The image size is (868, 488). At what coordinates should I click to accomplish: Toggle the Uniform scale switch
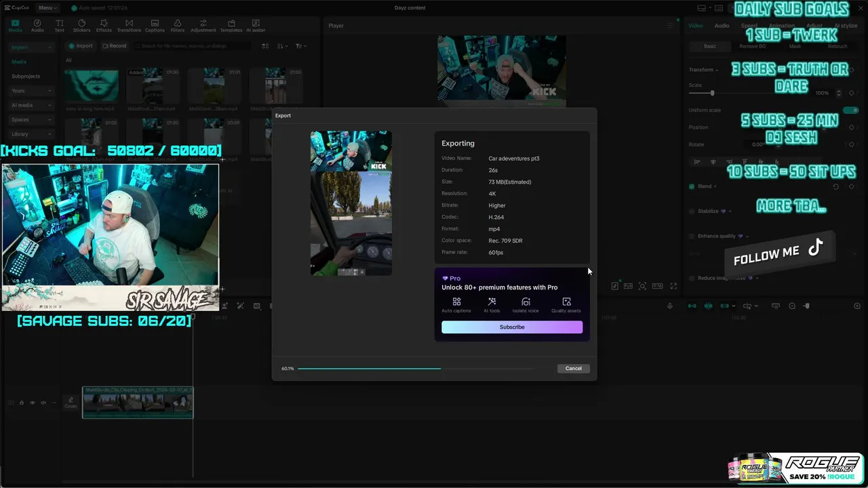tap(850, 110)
